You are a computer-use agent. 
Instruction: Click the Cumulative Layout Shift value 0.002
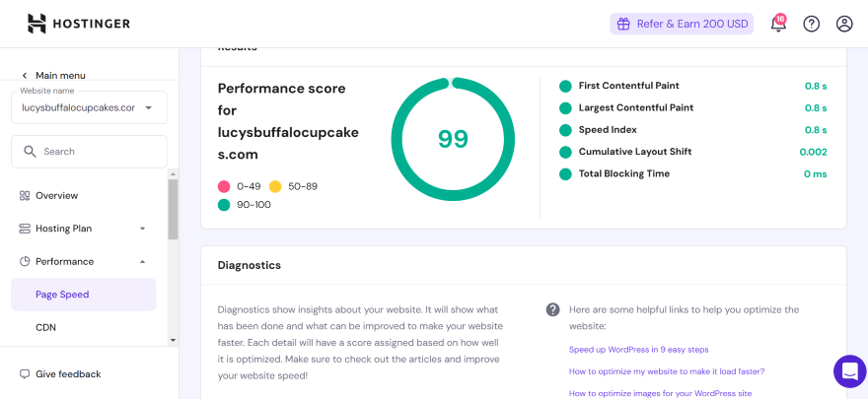[x=813, y=152]
